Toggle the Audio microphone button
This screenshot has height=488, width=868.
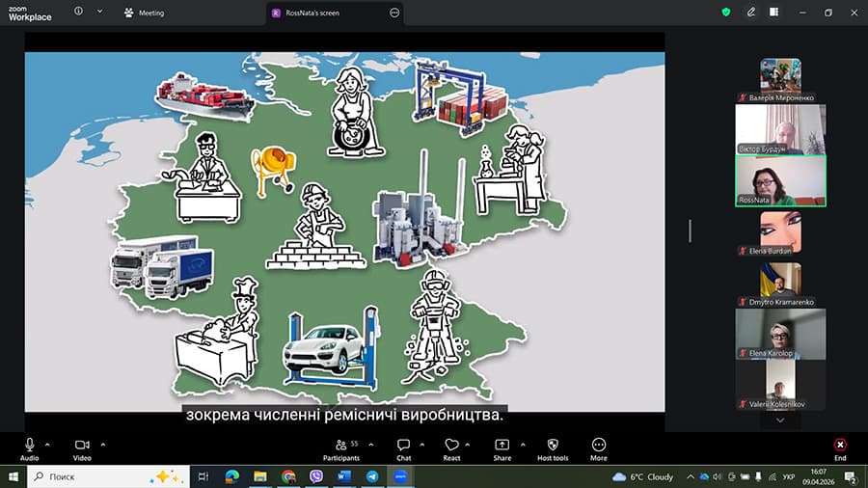coord(29,445)
